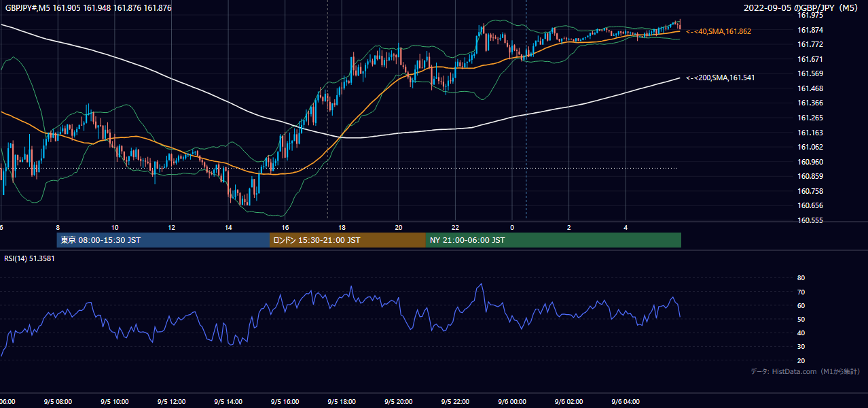The width and height of the screenshot is (868, 408).
Task: Click price axis value 161.062
Action: 810,147
